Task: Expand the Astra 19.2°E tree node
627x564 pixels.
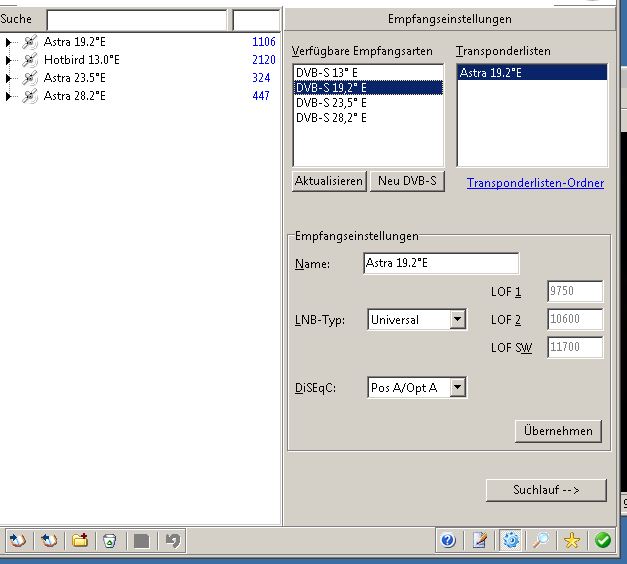Action: pyautogui.click(x=8, y=42)
